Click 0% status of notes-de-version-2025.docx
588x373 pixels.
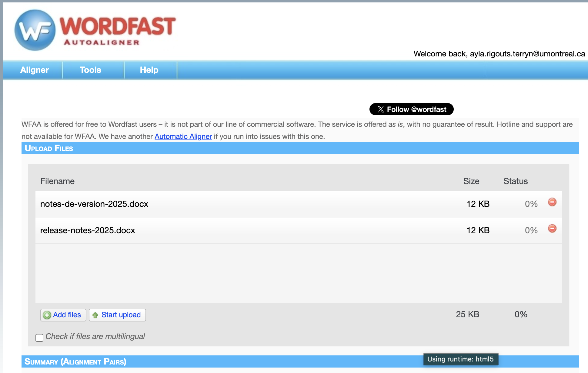(x=531, y=204)
